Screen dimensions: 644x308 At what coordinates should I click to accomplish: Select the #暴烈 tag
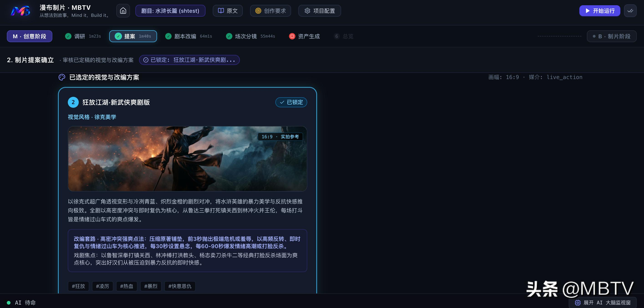point(151,286)
